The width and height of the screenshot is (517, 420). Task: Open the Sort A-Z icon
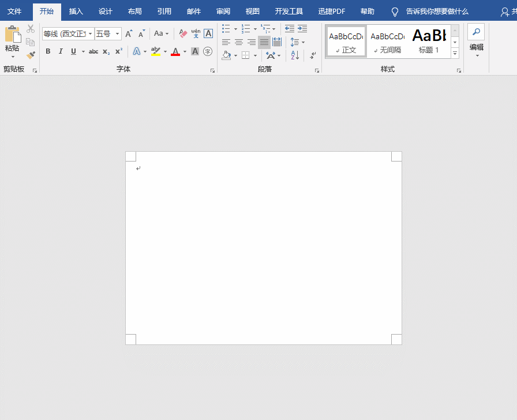295,55
